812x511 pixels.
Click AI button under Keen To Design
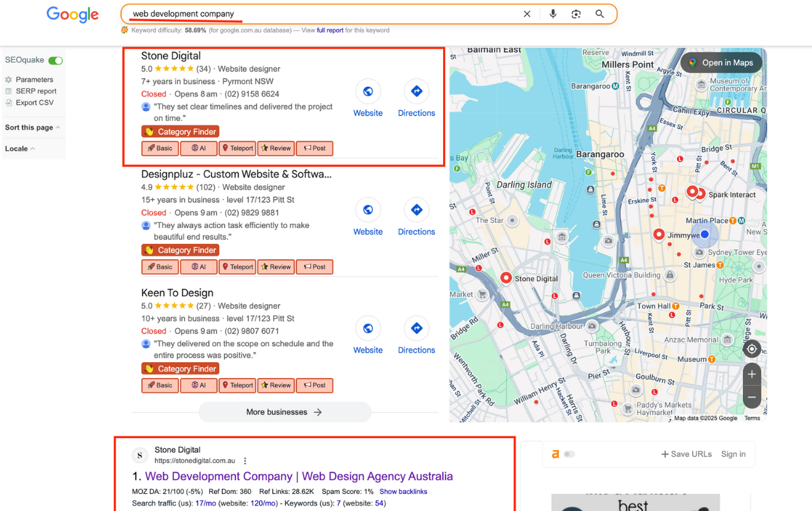(x=199, y=385)
